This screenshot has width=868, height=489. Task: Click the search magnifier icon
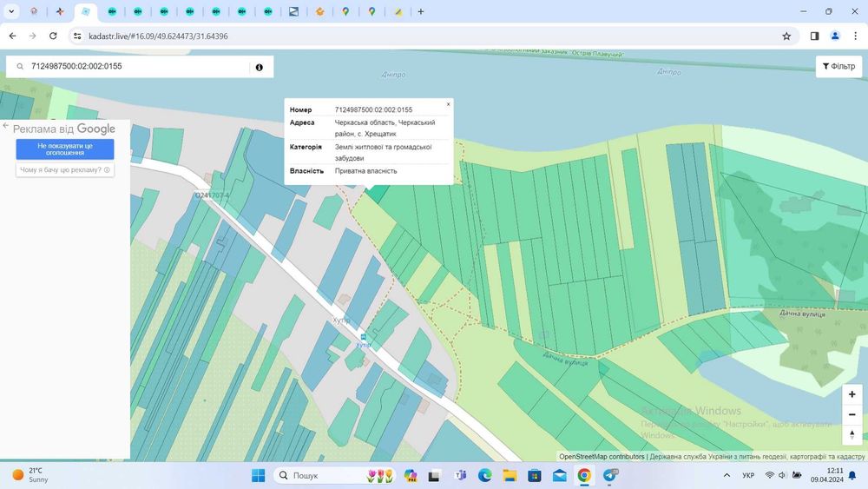20,67
